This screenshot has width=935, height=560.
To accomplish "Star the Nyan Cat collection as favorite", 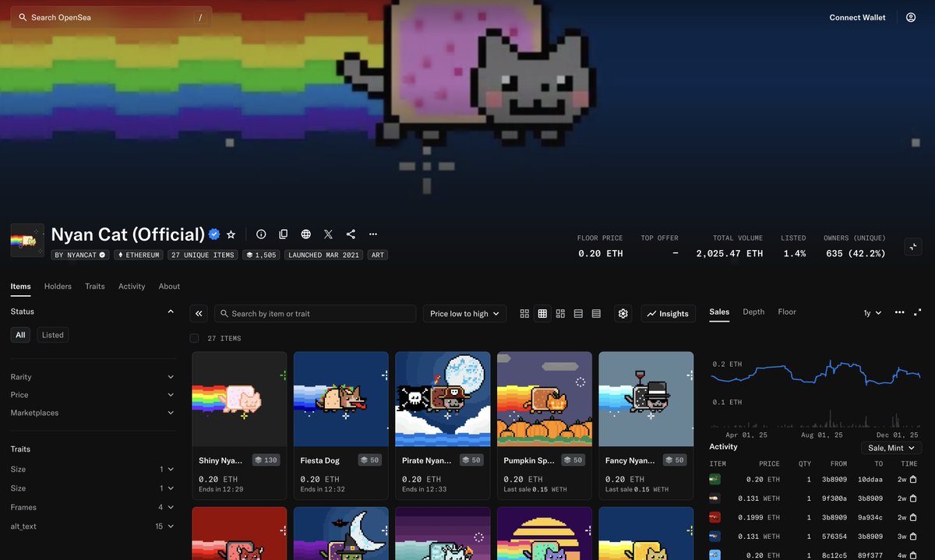I will 231,234.
